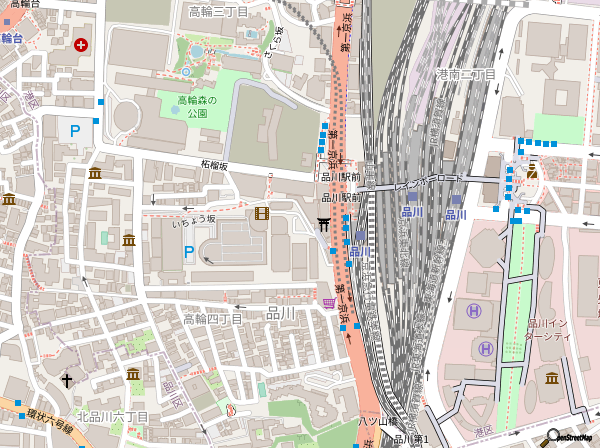
Task: Click the upper hotel H icon
Action: [x=474, y=312]
